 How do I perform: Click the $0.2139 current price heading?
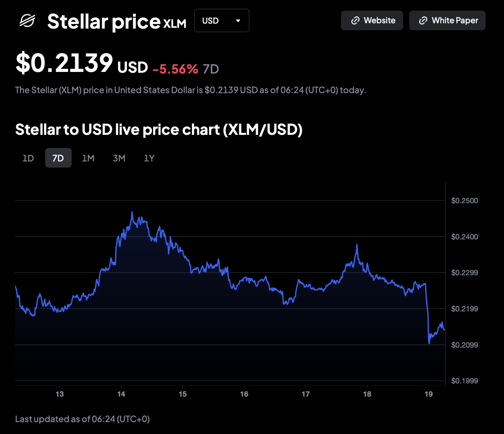click(64, 63)
